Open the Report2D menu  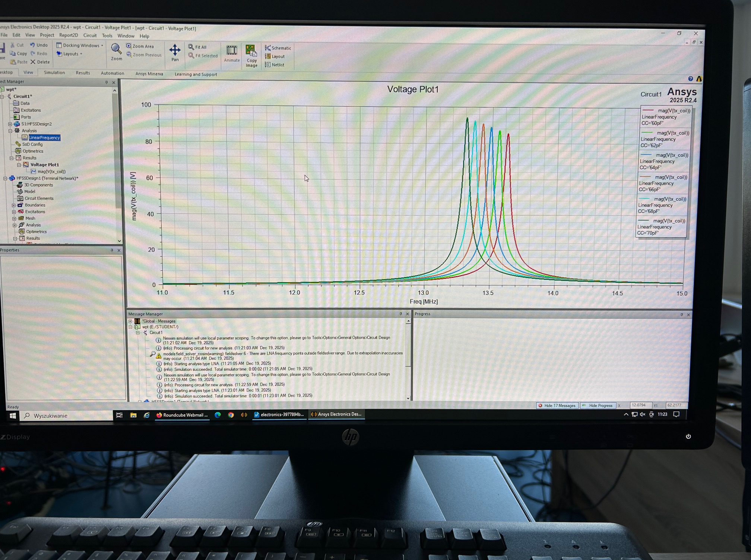click(x=69, y=35)
